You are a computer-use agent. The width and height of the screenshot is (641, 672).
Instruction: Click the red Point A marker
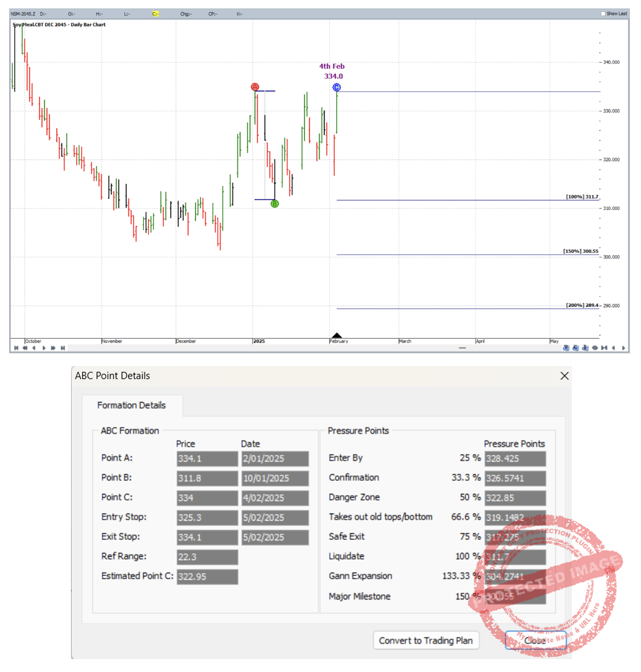pos(255,87)
